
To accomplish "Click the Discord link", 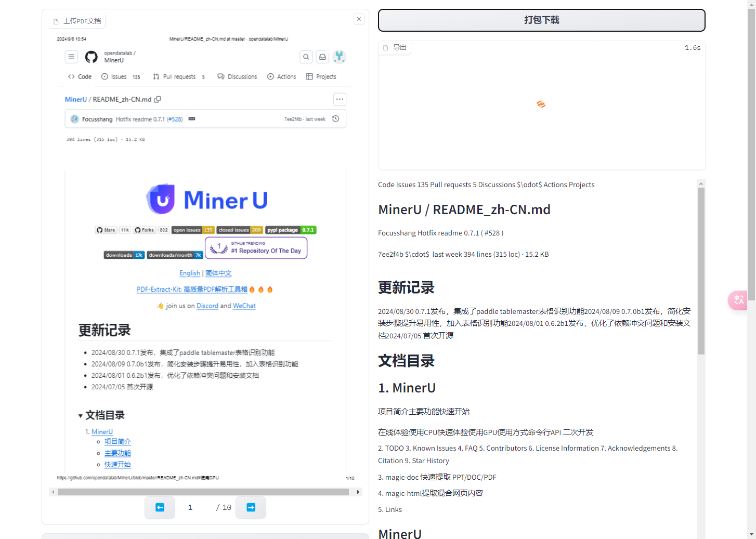I will tap(207, 306).
